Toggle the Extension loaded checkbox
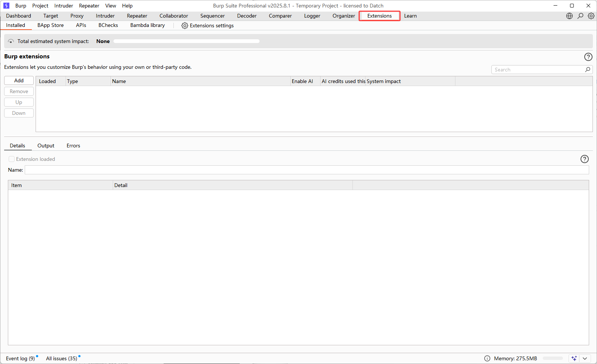The image size is (597, 364). (12, 159)
